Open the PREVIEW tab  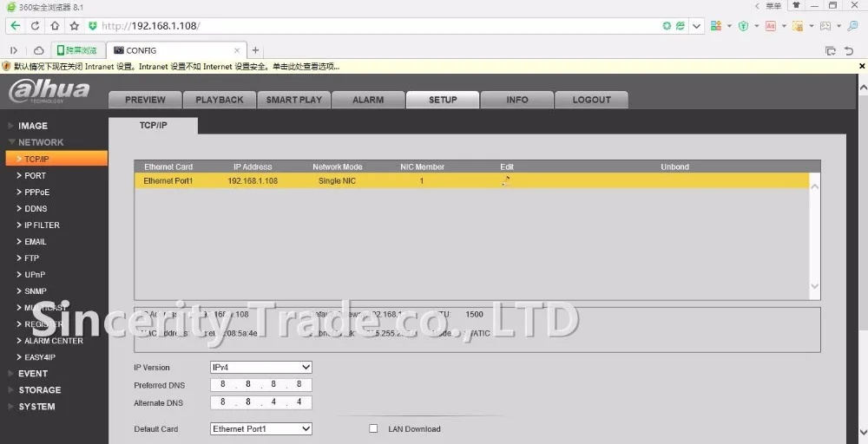[145, 100]
